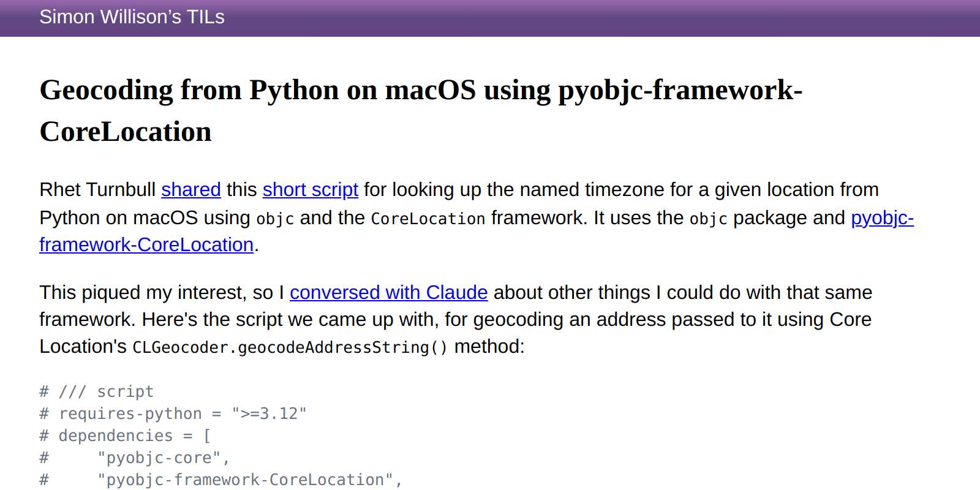The image size is (980, 490).
Task: Click the "pyobjc-core" dependency line
Action: coord(135,458)
